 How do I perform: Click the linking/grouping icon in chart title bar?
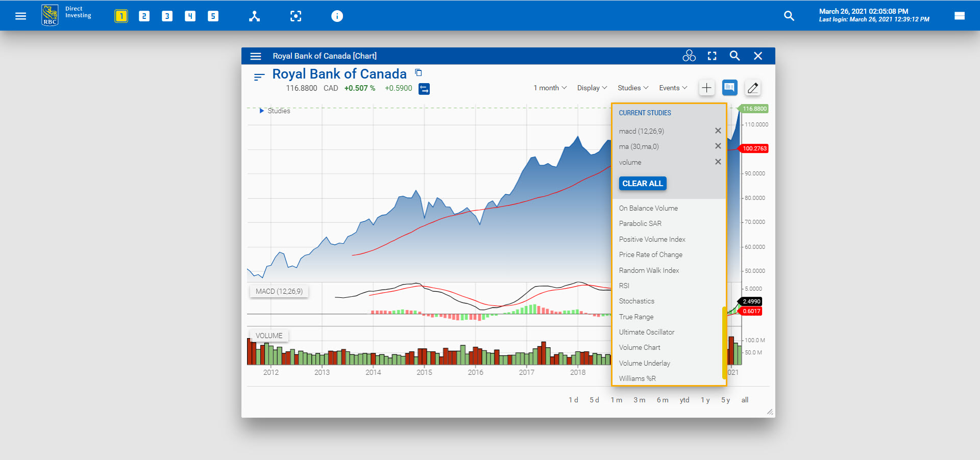coord(689,56)
